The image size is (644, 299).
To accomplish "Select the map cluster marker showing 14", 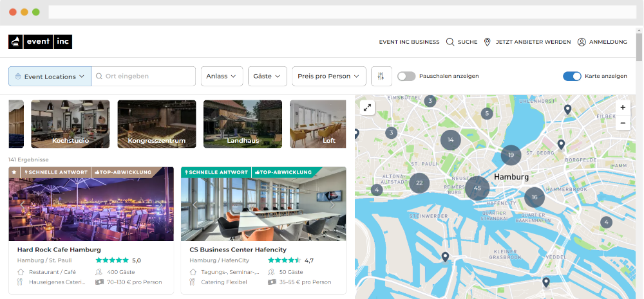I will click(451, 140).
